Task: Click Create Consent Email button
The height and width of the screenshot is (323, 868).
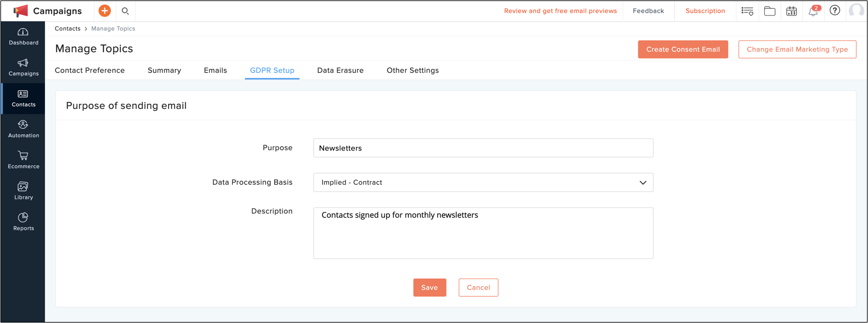Action: 683,50
